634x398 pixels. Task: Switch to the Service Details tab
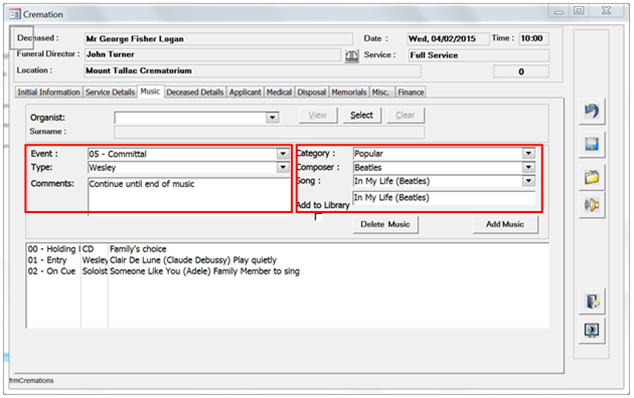[110, 92]
